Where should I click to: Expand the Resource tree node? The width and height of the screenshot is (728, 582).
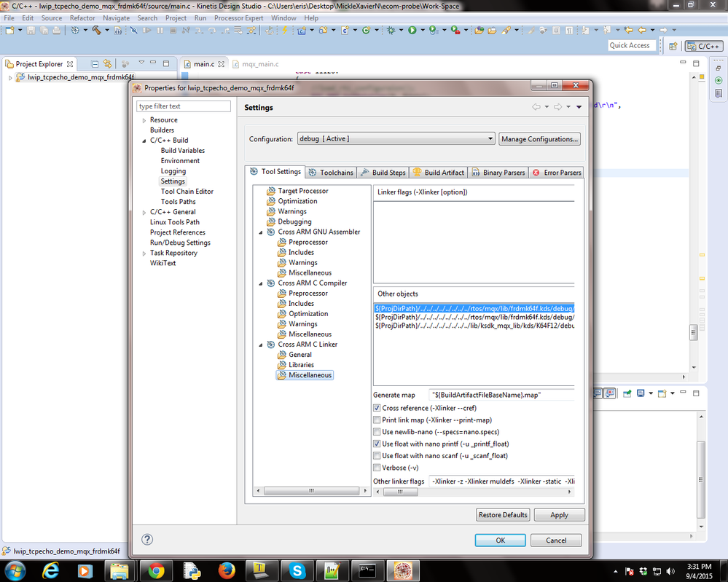pos(144,120)
